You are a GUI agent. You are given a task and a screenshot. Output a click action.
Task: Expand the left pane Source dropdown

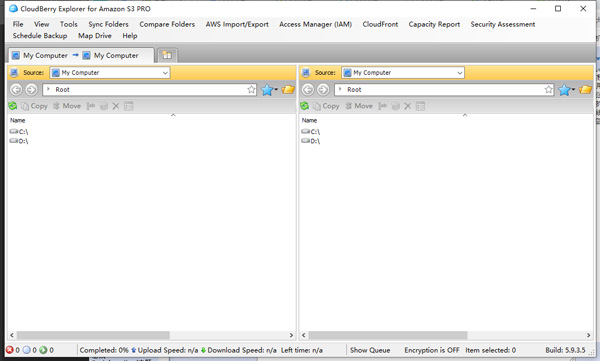(165, 73)
